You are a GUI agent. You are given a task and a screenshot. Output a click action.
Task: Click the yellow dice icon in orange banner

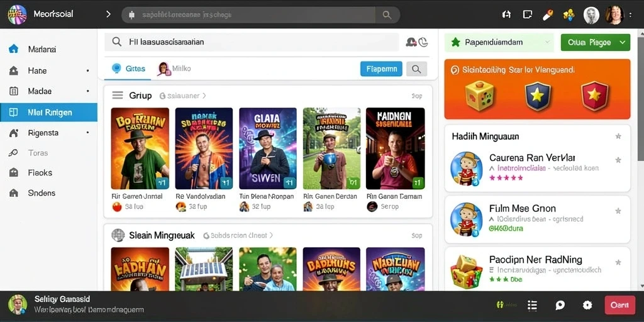point(479,96)
